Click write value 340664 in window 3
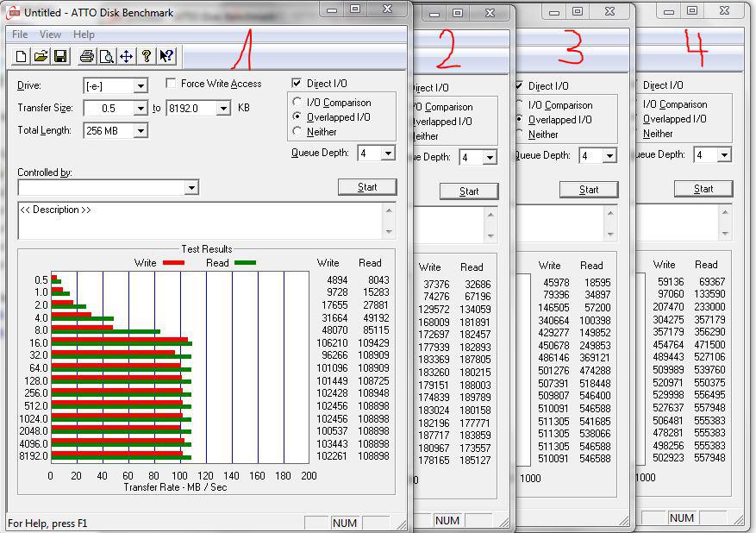 tap(553, 320)
